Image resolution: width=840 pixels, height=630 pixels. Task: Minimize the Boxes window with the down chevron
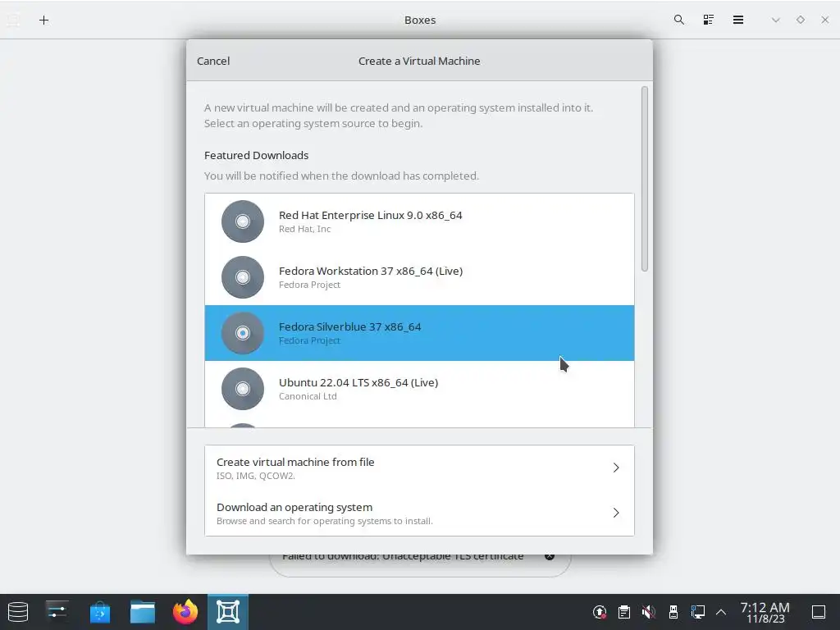[775, 21]
